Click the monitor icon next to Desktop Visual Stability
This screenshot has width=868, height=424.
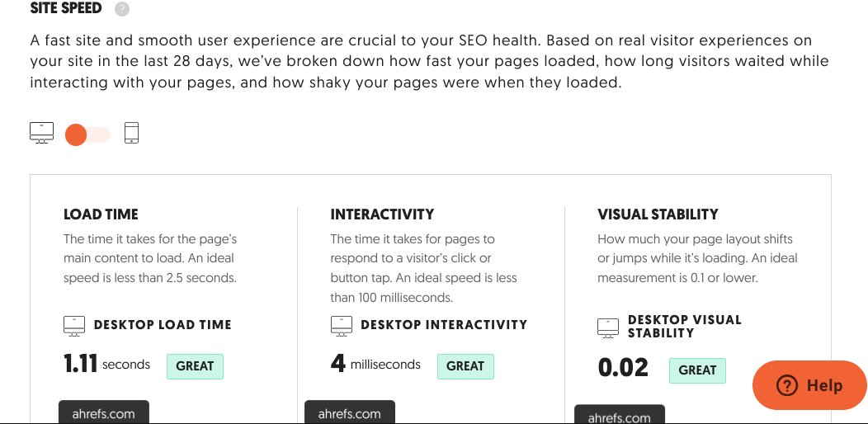click(x=608, y=327)
